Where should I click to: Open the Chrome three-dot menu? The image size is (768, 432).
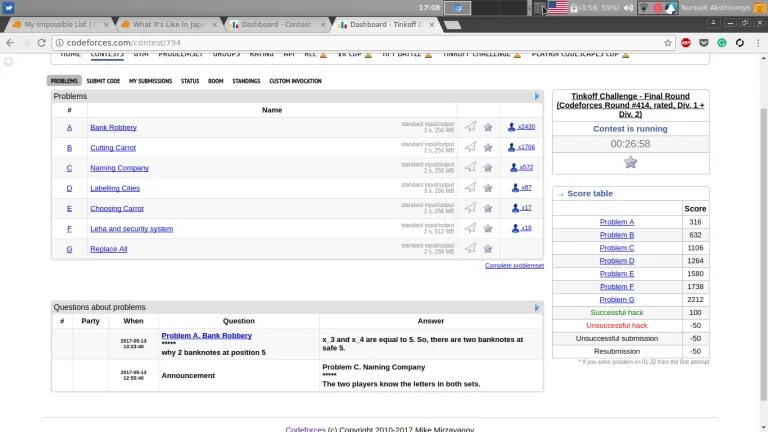[x=758, y=43]
